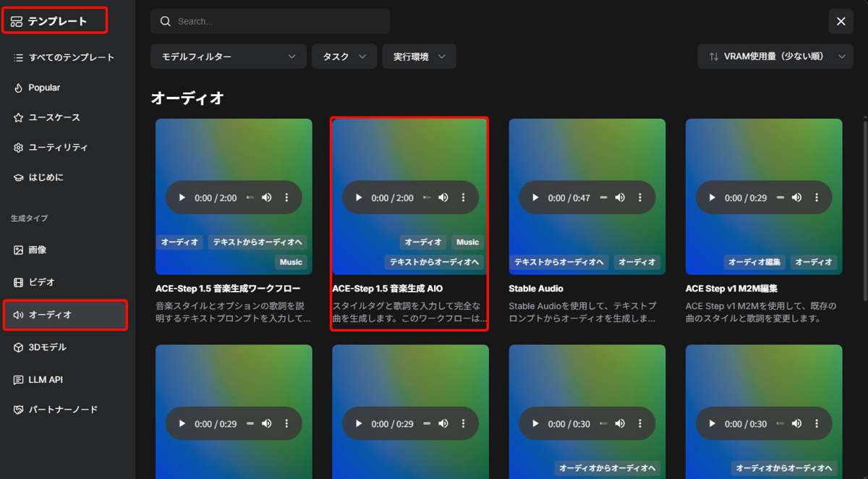Click the handshake icon beside パートナーノード
This screenshot has height=479, width=868.
[18, 410]
